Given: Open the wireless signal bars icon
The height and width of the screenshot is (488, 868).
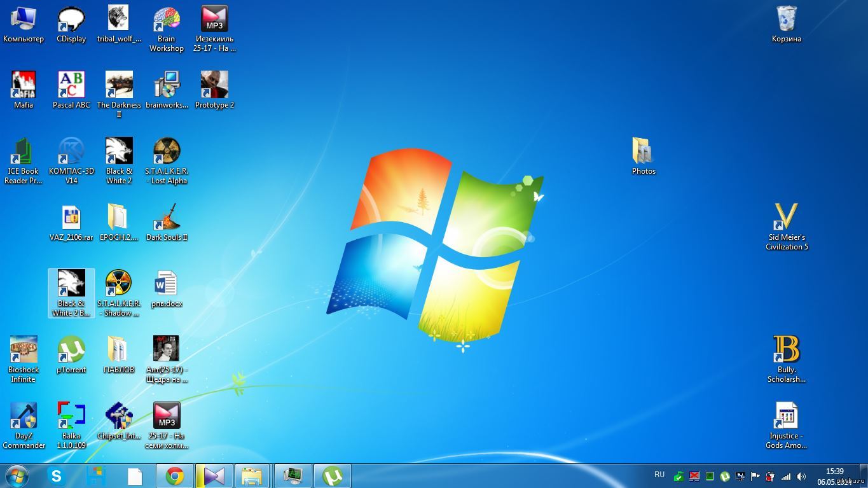Looking at the screenshot, I should coord(786,476).
